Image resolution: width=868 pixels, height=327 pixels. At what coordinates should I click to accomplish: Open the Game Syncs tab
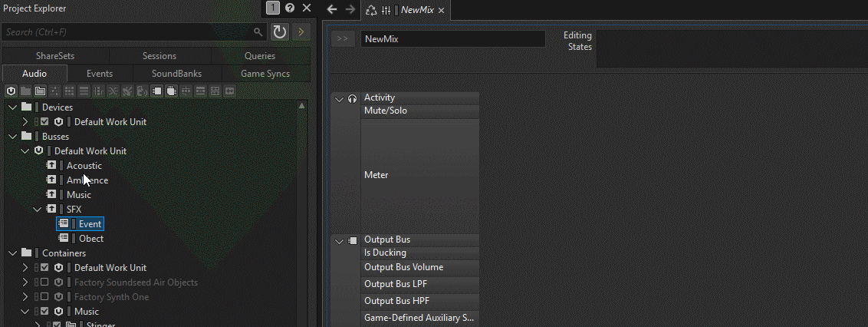click(x=265, y=73)
